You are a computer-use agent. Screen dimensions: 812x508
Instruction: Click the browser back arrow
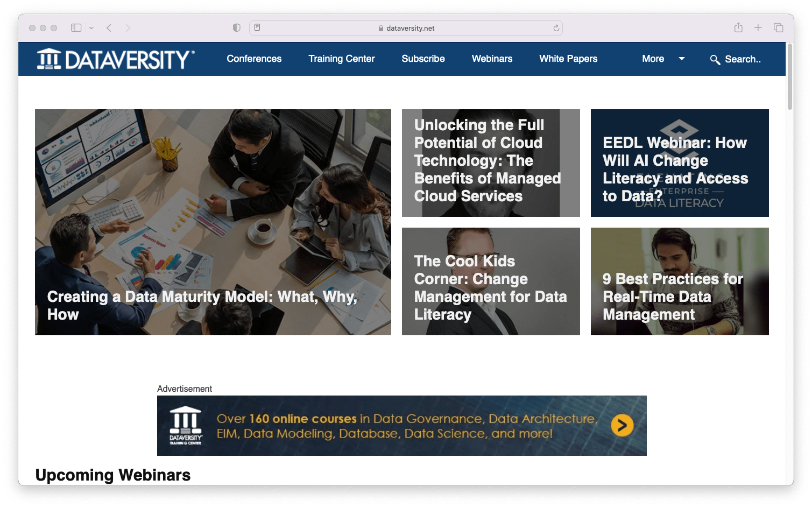point(108,27)
